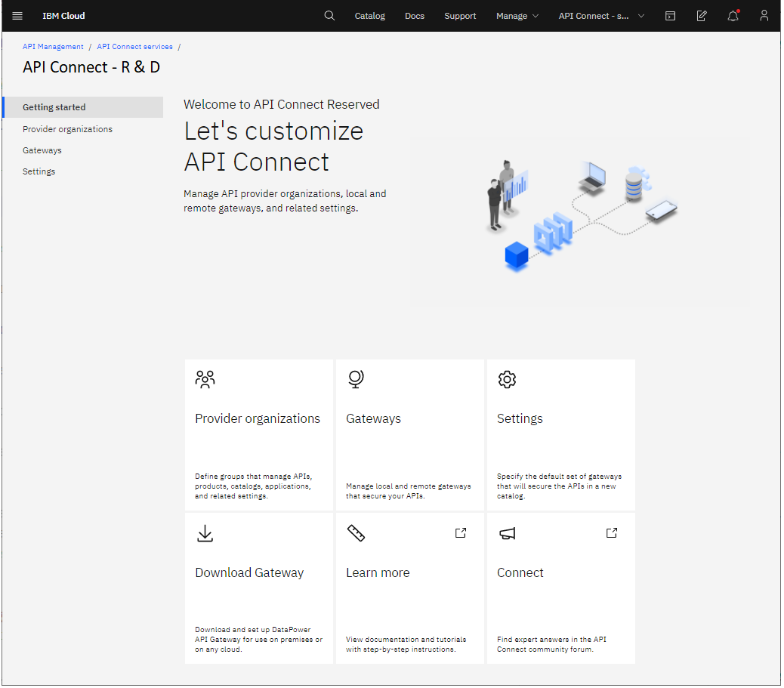Click the Download Gateway arrow icon

click(x=205, y=533)
